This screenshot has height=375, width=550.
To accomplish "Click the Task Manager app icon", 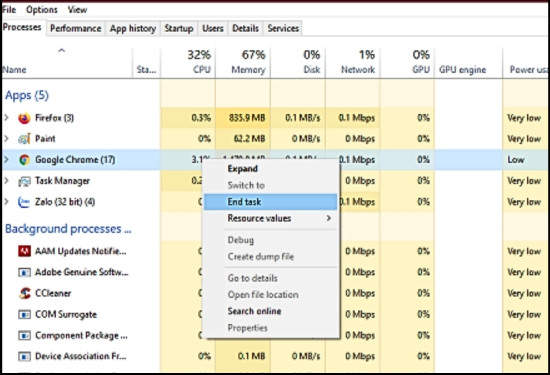I will coord(24,181).
